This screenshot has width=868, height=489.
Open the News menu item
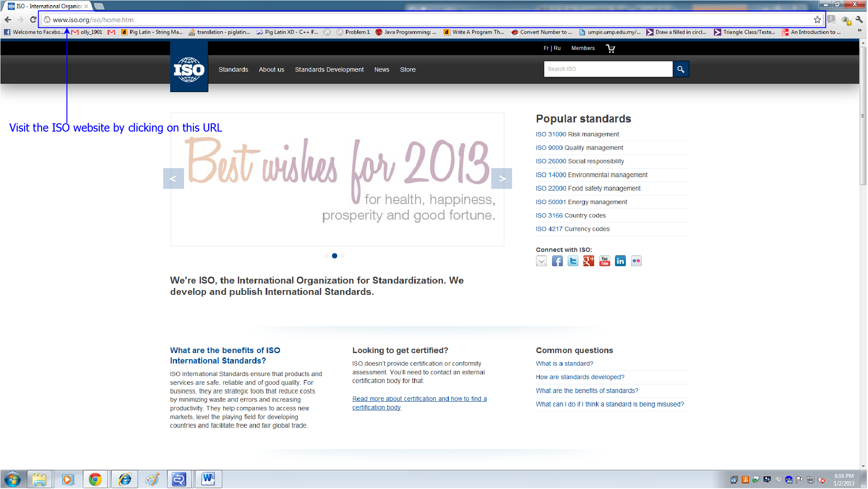(382, 69)
